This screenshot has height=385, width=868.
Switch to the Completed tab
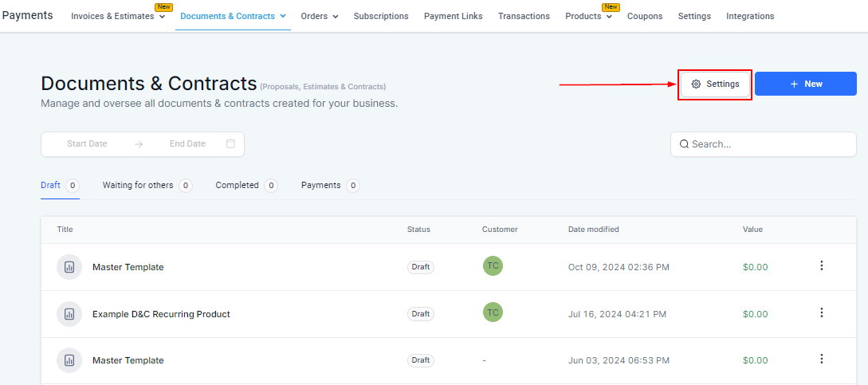(x=237, y=185)
